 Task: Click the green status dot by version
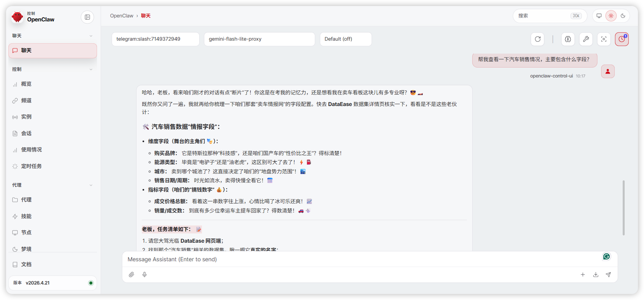pyautogui.click(x=91, y=283)
